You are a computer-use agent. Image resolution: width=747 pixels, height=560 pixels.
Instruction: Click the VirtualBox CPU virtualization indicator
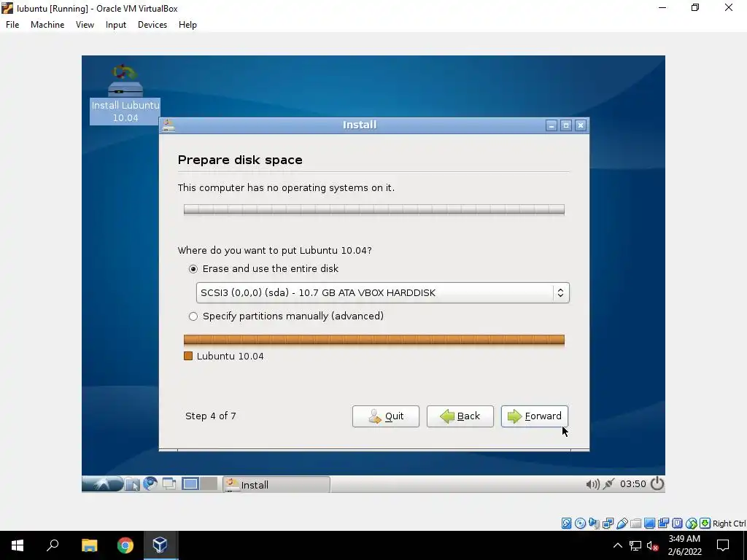coord(678,524)
